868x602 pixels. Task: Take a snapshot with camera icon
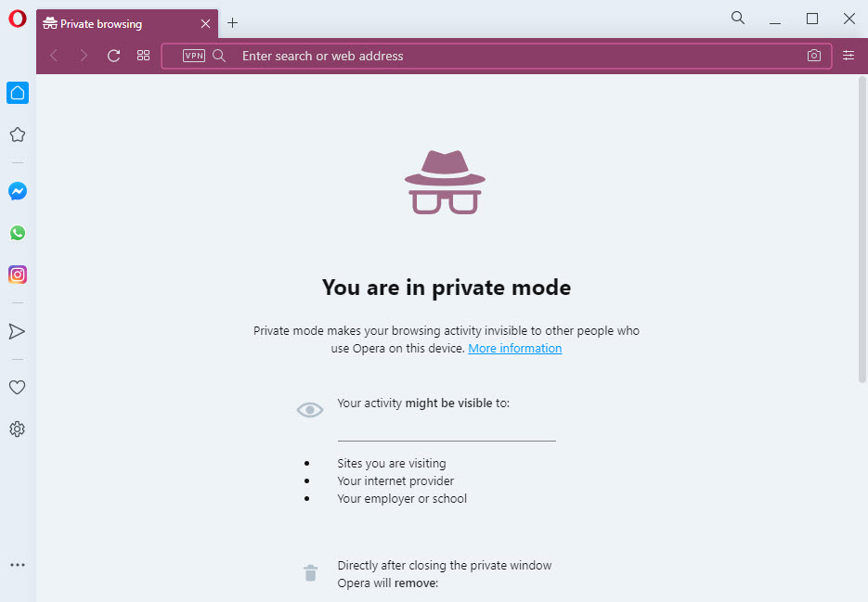click(814, 56)
